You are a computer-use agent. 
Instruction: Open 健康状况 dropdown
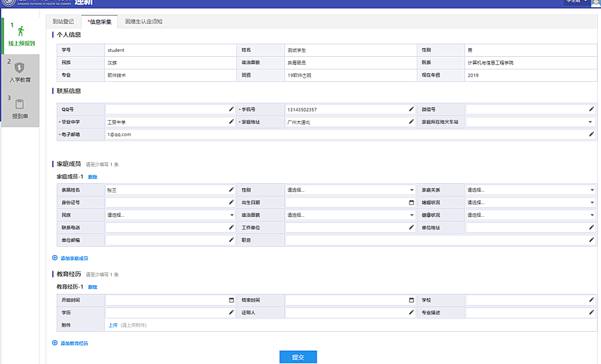coord(531,215)
